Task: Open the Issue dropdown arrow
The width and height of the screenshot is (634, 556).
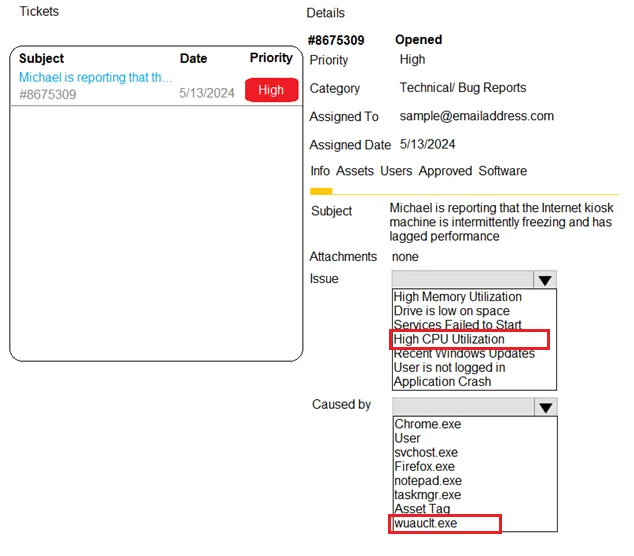Action: [x=545, y=279]
